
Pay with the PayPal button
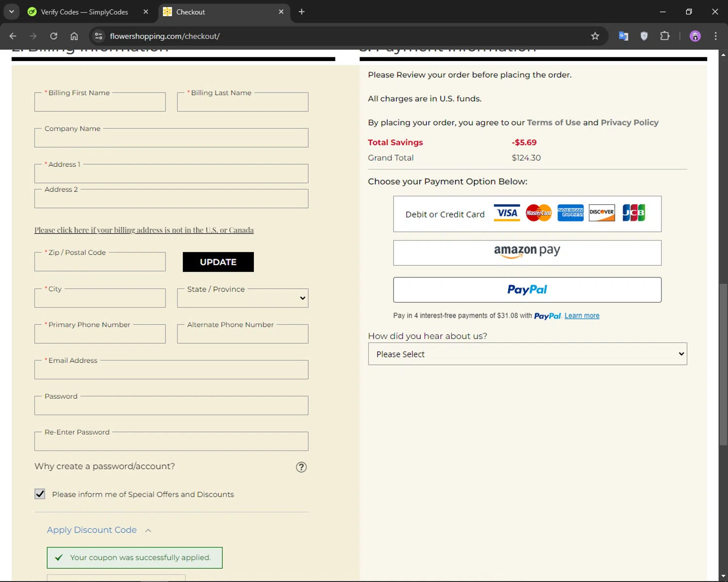(x=527, y=290)
